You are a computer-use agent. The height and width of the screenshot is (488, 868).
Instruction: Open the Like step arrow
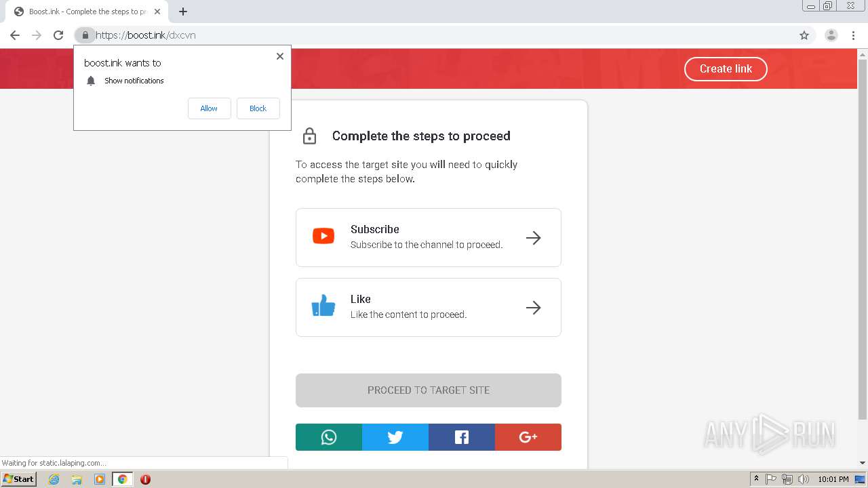point(534,308)
